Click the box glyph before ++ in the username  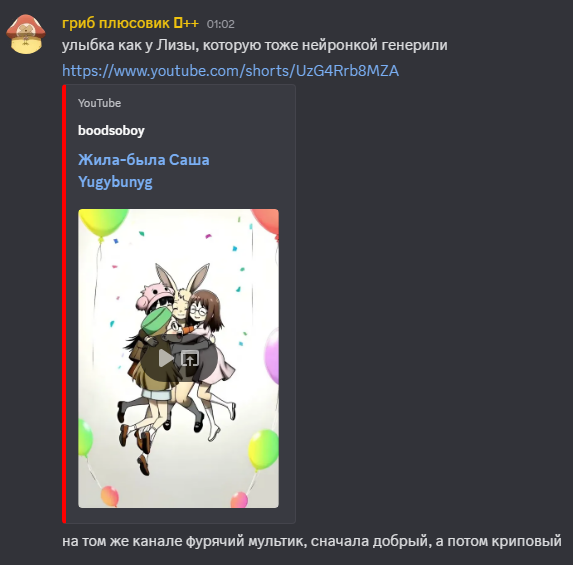(x=177, y=23)
